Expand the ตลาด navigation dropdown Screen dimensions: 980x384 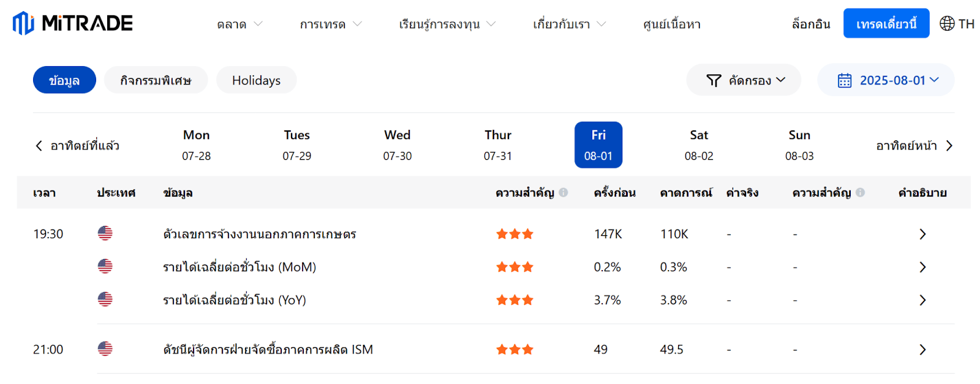pos(239,24)
